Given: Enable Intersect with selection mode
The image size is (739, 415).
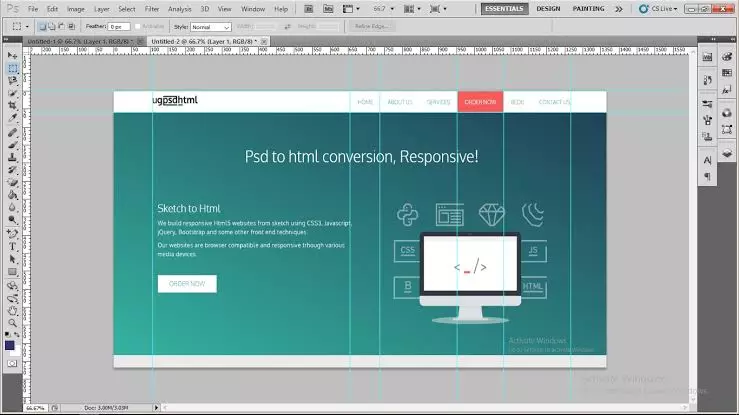Looking at the screenshot, I should 71,26.
